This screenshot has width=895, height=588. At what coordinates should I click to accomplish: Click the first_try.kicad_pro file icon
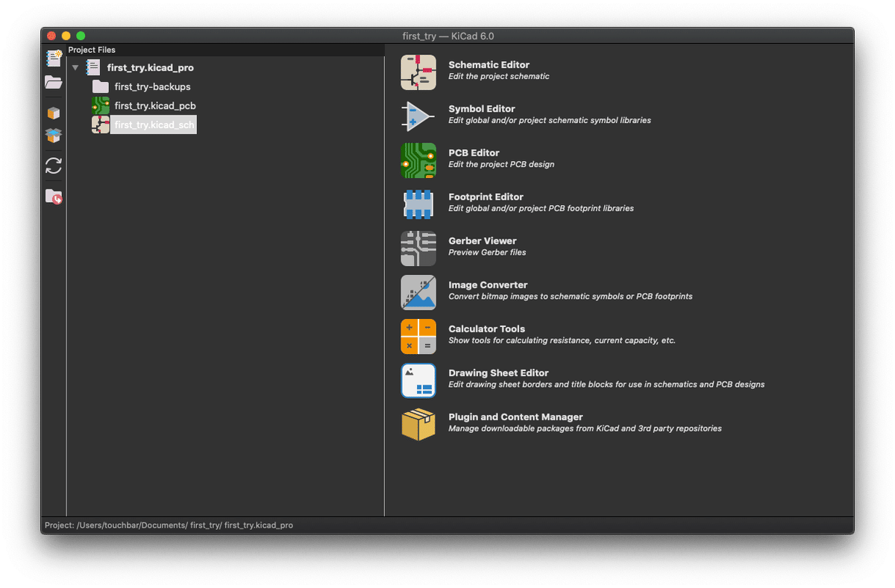coord(92,67)
